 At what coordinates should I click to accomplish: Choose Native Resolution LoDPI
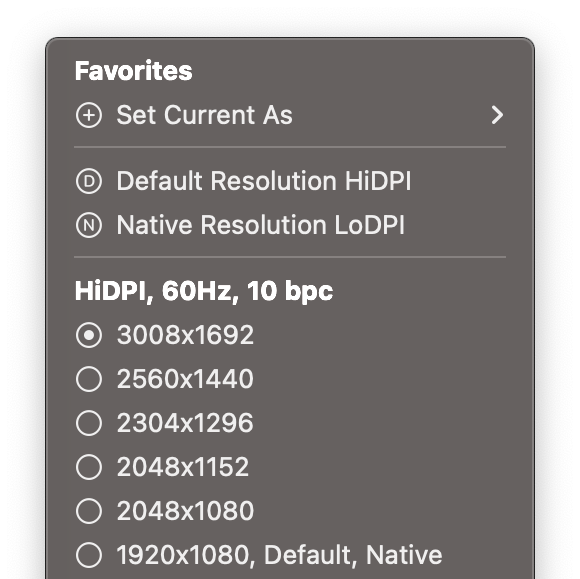coord(290,225)
